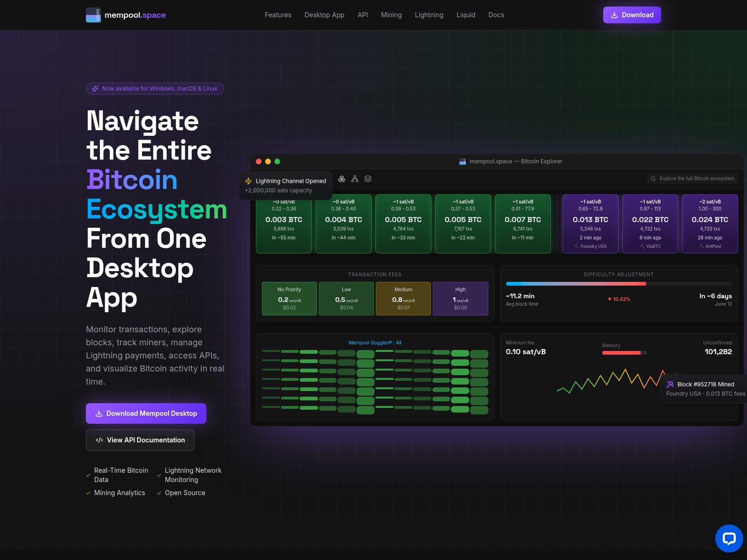
Task: Open mined block by AntPool
Action: click(710, 224)
